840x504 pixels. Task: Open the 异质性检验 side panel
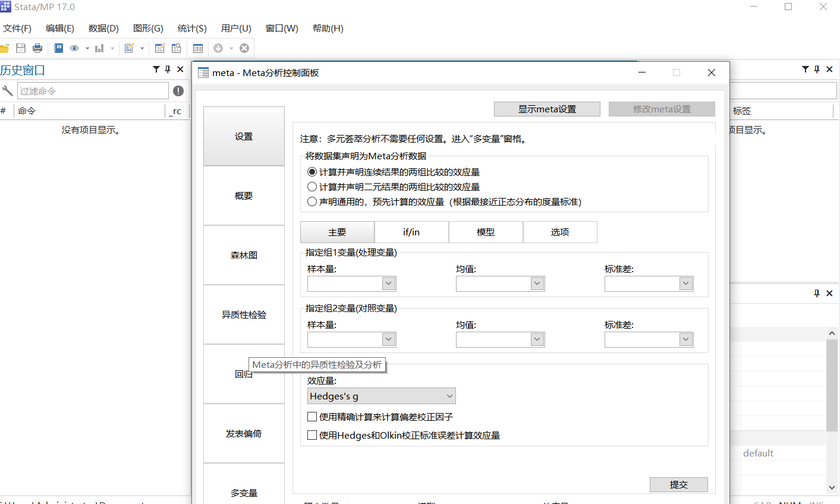pos(244,314)
